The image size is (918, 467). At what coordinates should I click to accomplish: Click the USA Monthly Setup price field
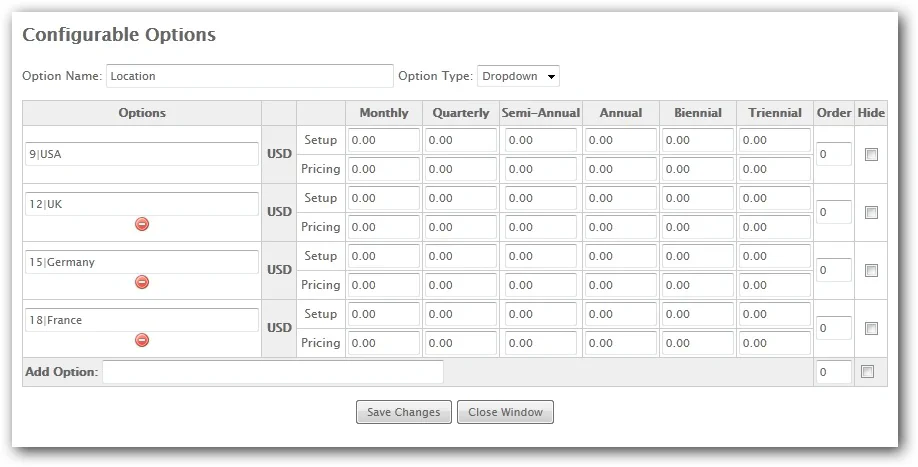(384, 140)
